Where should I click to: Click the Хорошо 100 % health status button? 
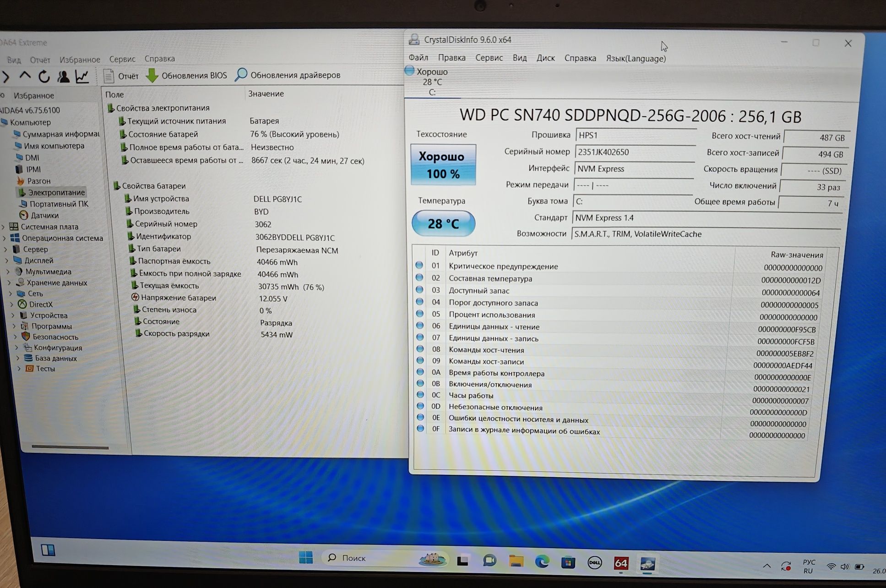pos(443,165)
